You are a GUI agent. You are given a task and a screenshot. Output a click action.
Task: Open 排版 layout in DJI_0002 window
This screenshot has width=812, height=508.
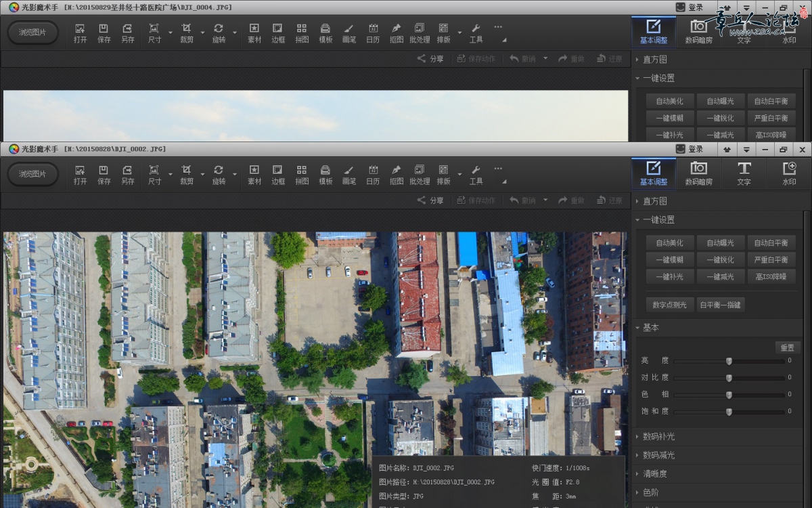click(x=444, y=174)
